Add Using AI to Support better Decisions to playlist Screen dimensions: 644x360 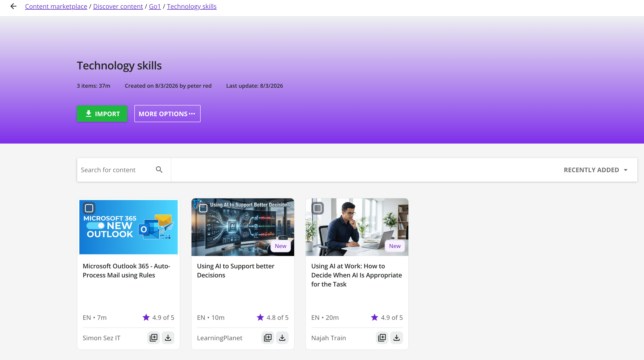(268, 338)
